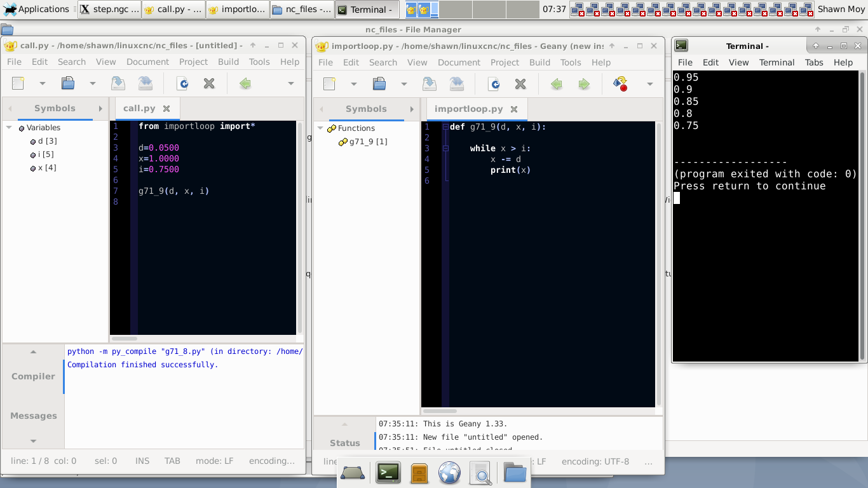This screenshot has width=868, height=488.
Task: Close the call.py document tab
Action: [x=166, y=109]
